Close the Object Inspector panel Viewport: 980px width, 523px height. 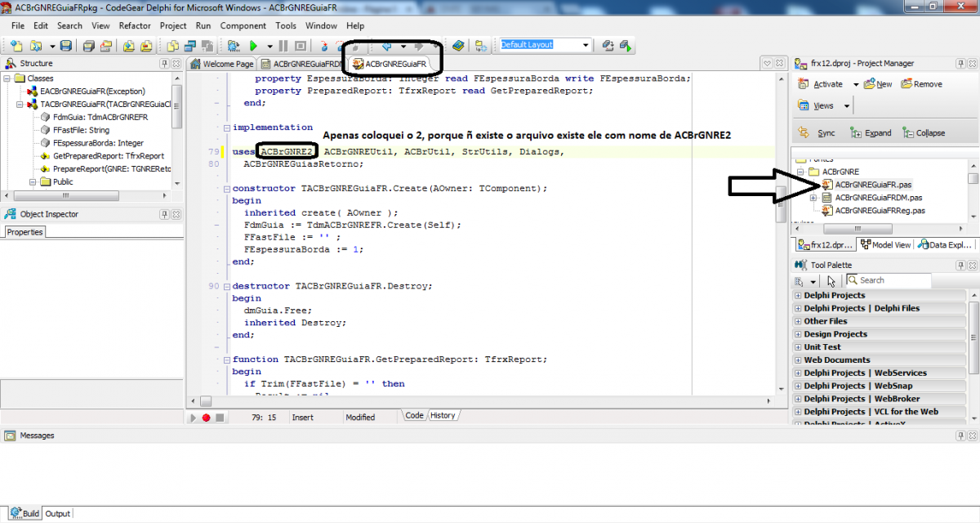click(x=177, y=214)
